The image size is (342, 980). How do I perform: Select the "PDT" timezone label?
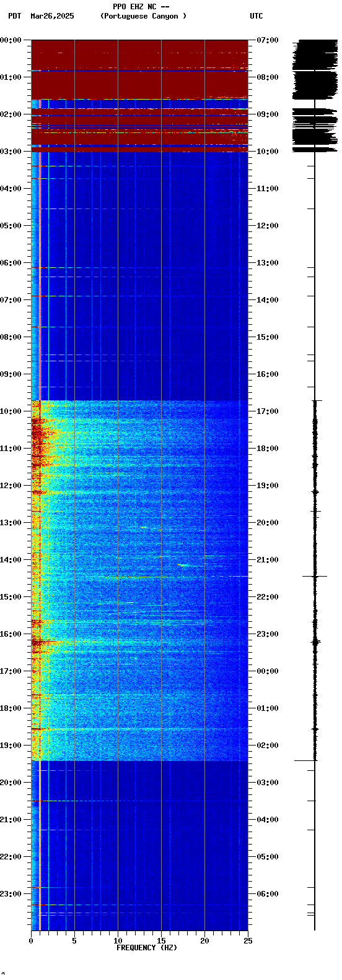point(14,16)
